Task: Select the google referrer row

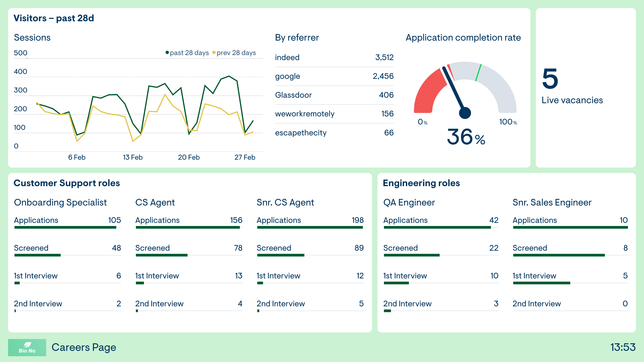Action: (x=334, y=76)
